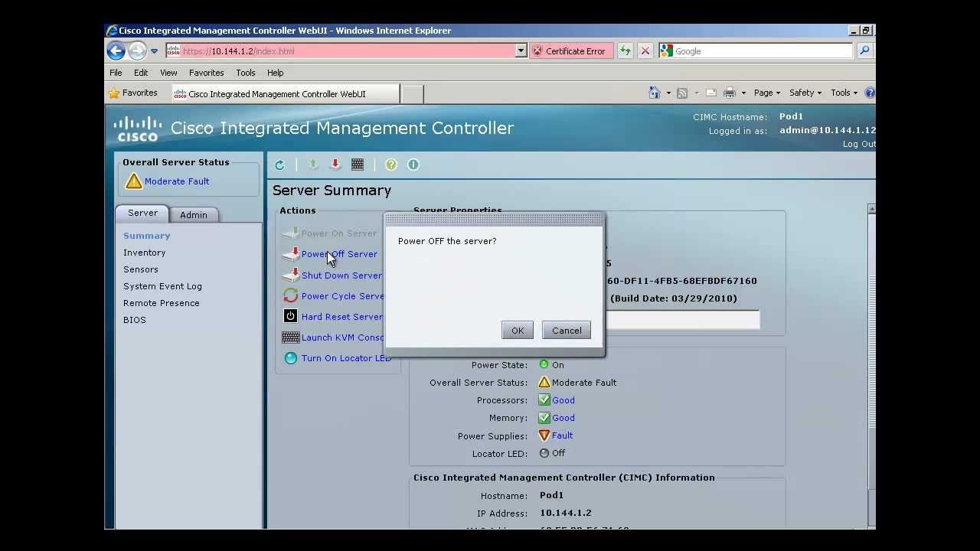The width and height of the screenshot is (980, 551).
Task: Switch to the Server tab
Action: click(142, 213)
